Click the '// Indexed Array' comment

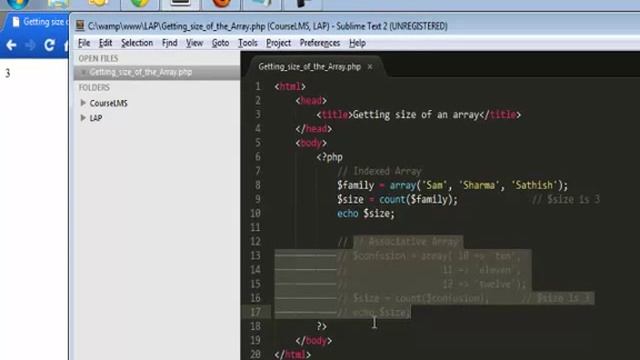[x=379, y=171]
